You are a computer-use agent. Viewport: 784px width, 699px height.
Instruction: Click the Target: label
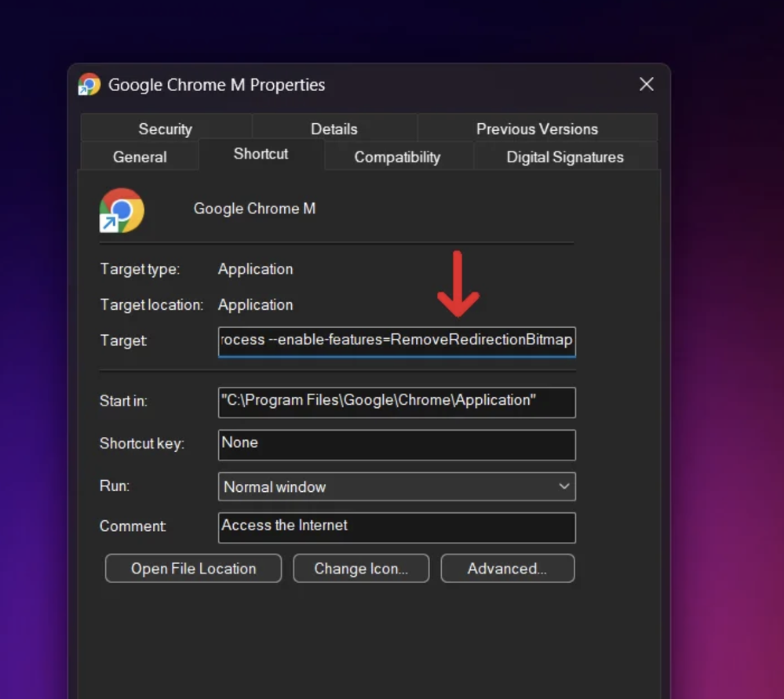point(123,340)
